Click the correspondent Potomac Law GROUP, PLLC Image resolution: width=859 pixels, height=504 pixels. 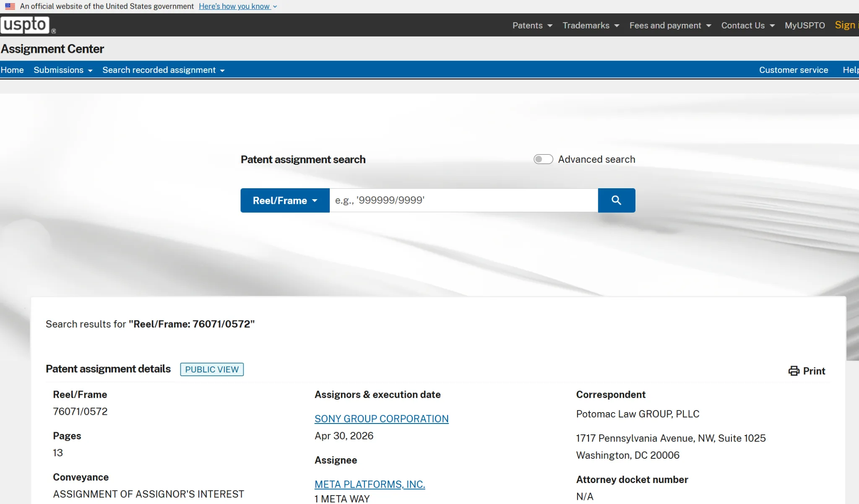point(638,414)
